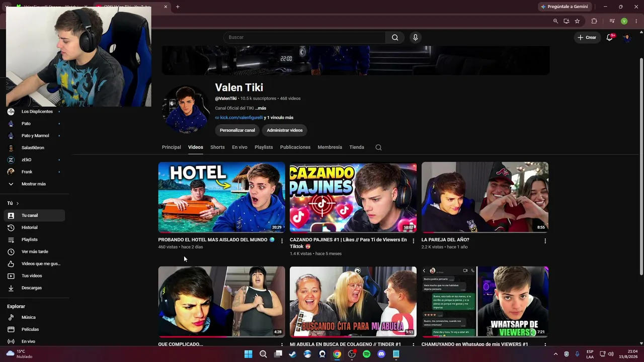The image size is (644, 362).
Task: Open the Frank subscription channel
Action: pyautogui.click(x=34, y=172)
